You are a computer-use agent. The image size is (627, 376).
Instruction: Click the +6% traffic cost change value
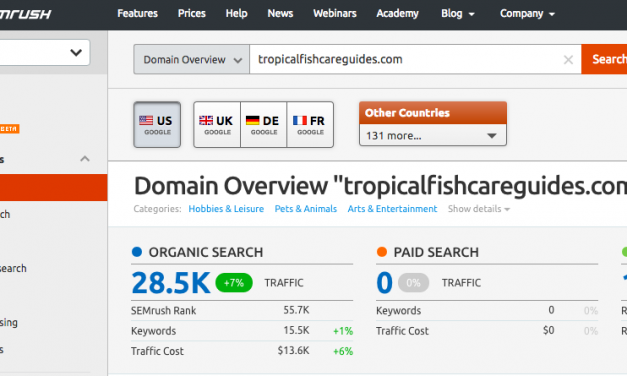pyautogui.click(x=343, y=352)
